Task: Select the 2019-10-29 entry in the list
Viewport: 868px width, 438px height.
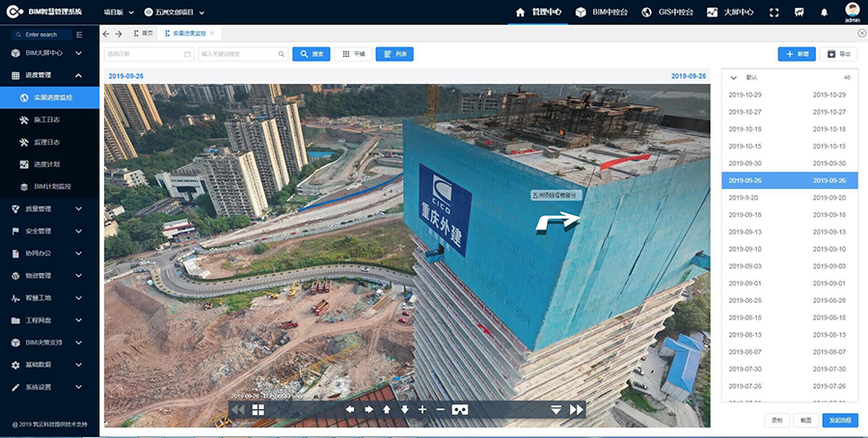Action: click(789, 95)
